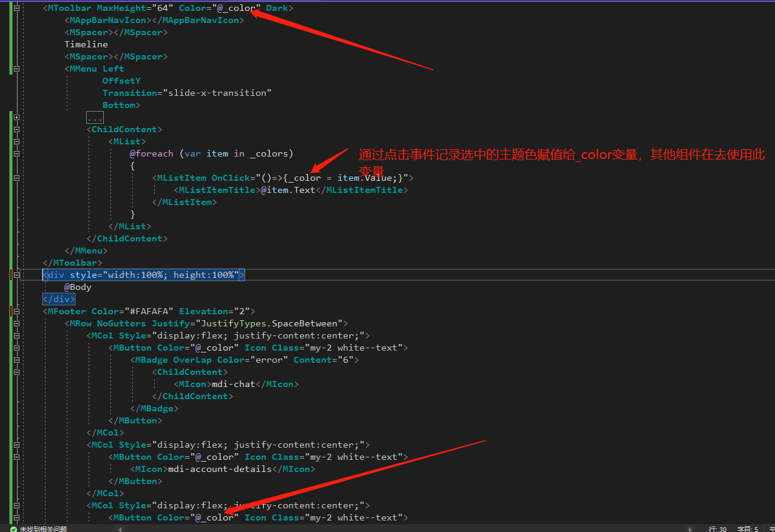Collapse the MMenu Left block
The image size is (775, 532).
[16, 69]
